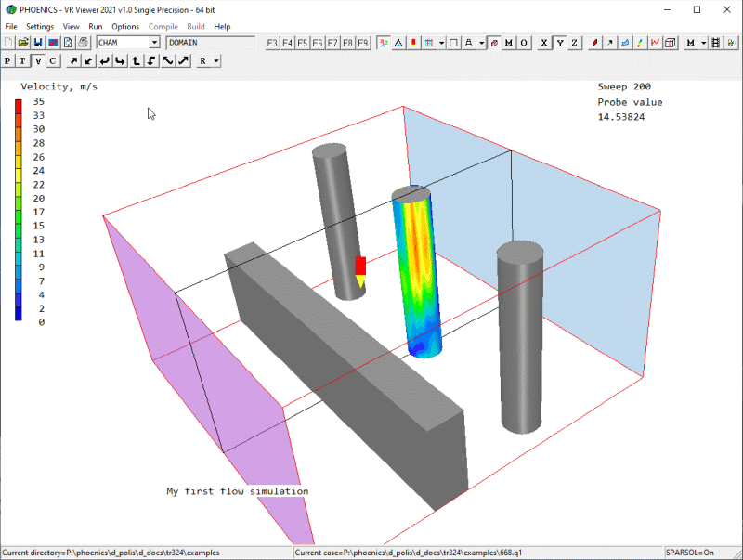Image resolution: width=743 pixels, height=560 pixels.
Task: Click the Print icon in toolbar
Action: (x=83, y=43)
